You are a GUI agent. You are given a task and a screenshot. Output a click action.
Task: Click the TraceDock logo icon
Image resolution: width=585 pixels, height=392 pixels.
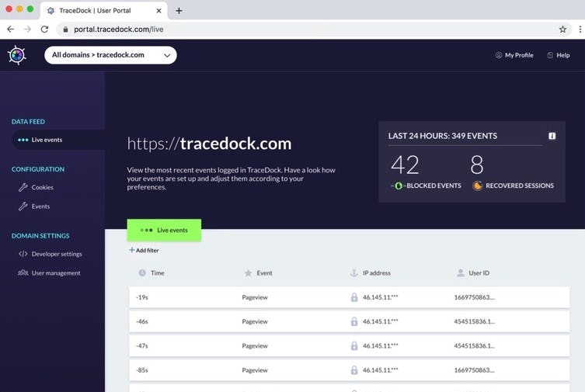tap(17, 55)
